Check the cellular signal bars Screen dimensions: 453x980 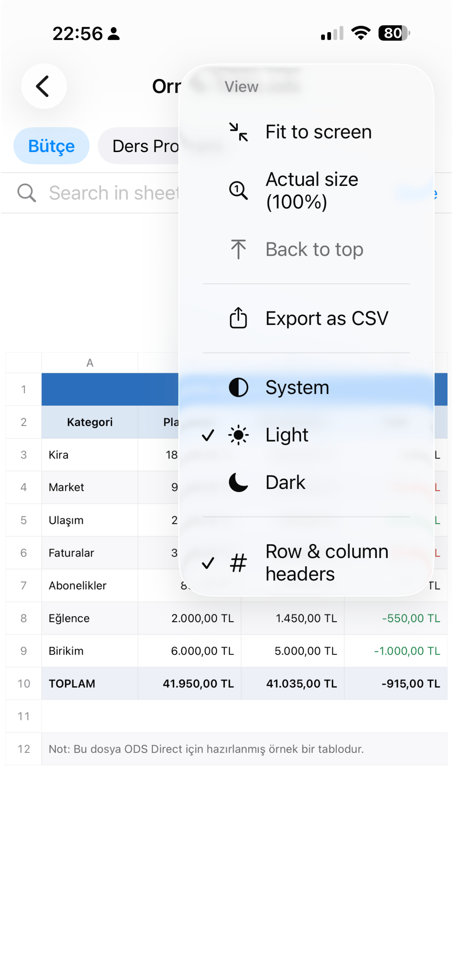click(x=332, y=33)
